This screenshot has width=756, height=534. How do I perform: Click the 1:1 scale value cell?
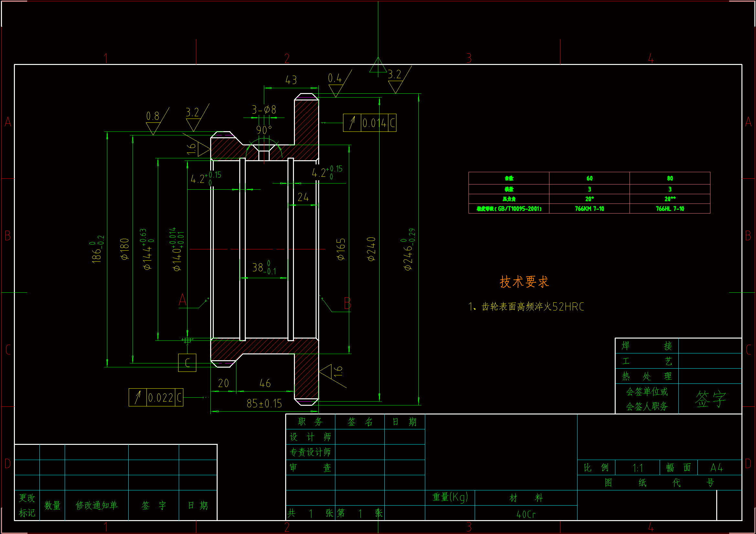637,468
